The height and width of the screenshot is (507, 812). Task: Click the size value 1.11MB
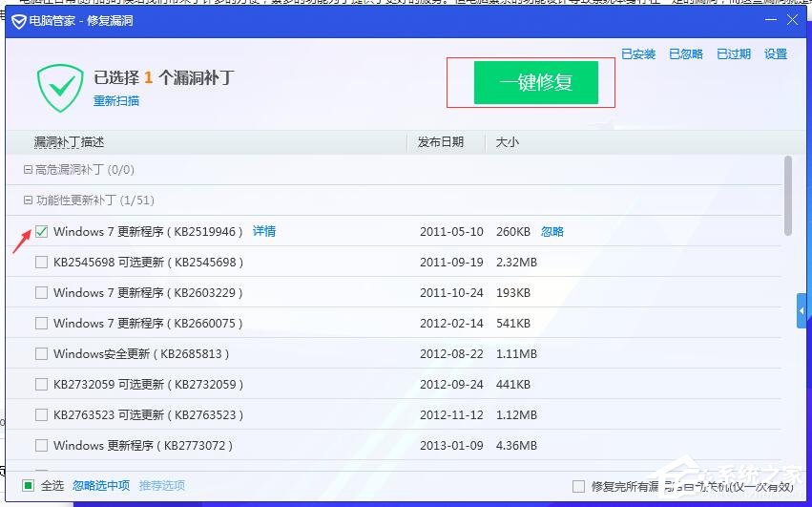tap(516, 354)
